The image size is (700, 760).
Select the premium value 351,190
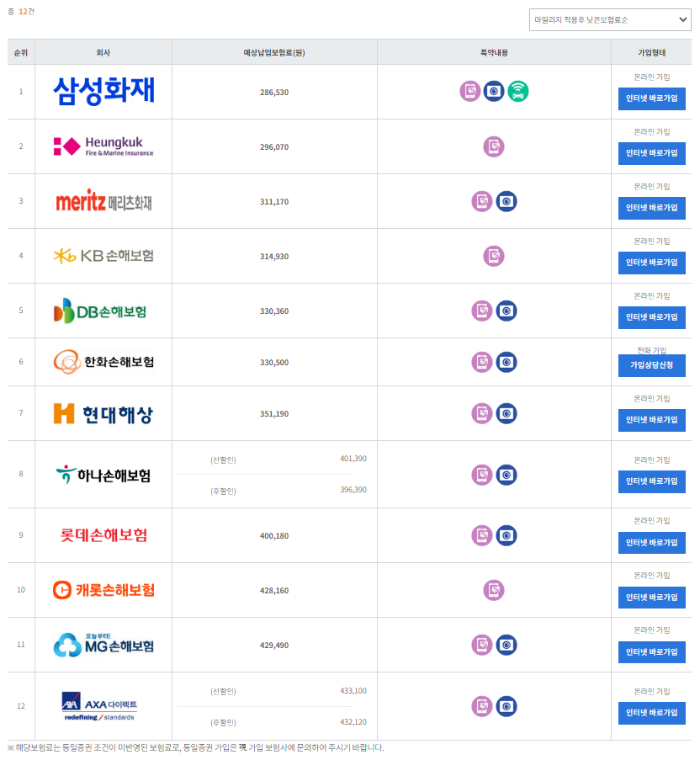click(x=274, y=414)
